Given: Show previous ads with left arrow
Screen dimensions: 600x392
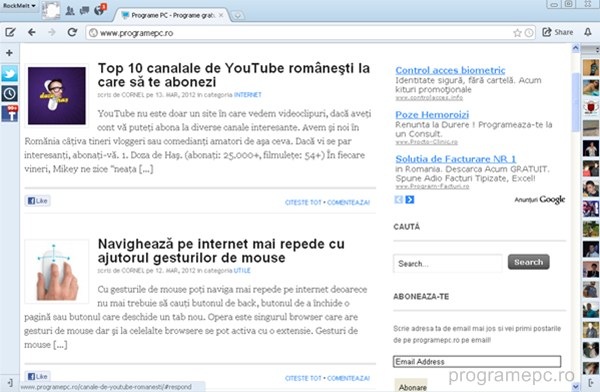Looking at the screenshot, I should tap(399, 199).
